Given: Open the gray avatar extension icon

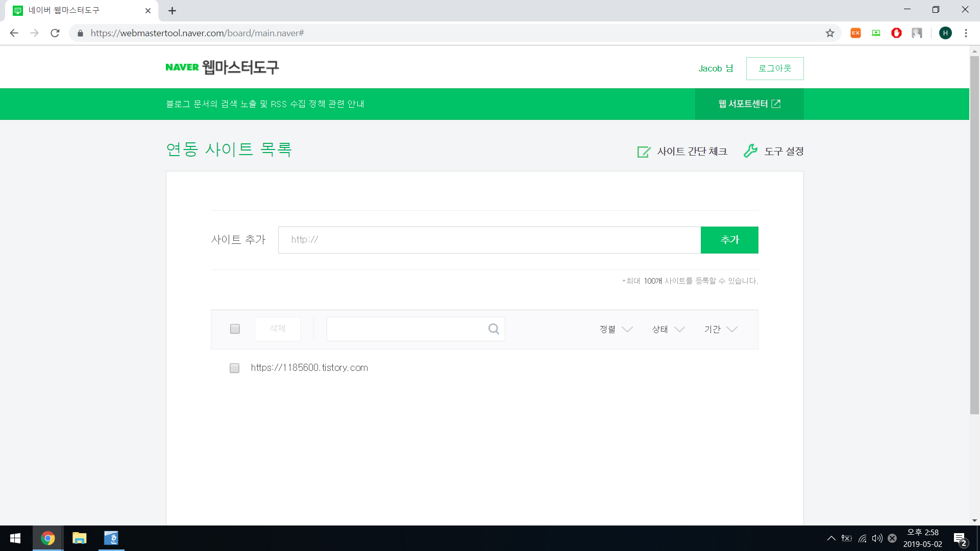Looking at the screenshot, I should point(917,33).
